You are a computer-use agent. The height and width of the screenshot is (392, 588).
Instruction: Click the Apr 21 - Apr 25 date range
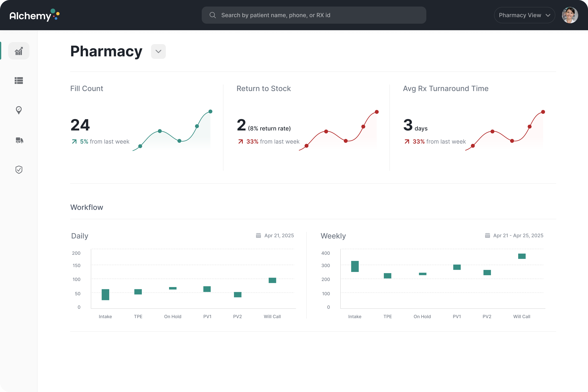pos(518,235)
